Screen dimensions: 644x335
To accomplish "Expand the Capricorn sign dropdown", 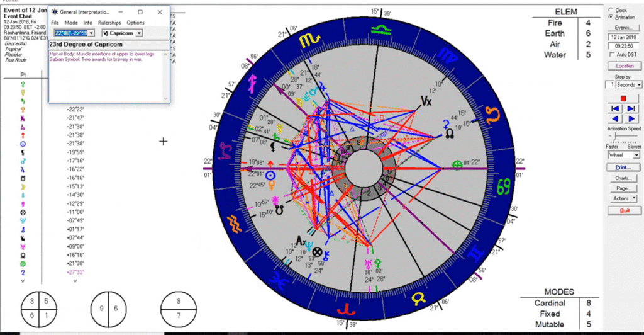I will coord(139,33).
